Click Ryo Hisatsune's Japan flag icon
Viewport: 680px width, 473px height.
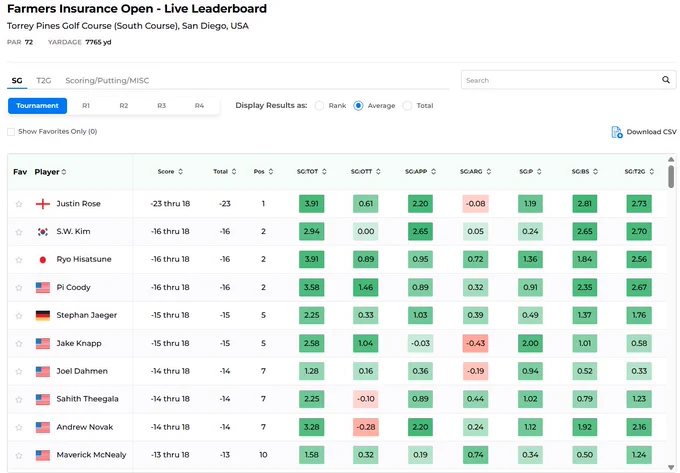point(42,259)
